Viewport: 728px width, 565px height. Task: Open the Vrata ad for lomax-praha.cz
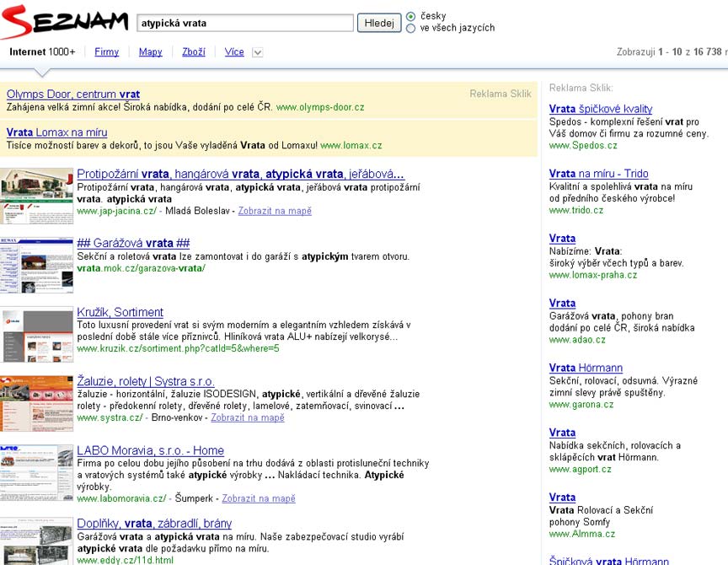coord(562,239)
